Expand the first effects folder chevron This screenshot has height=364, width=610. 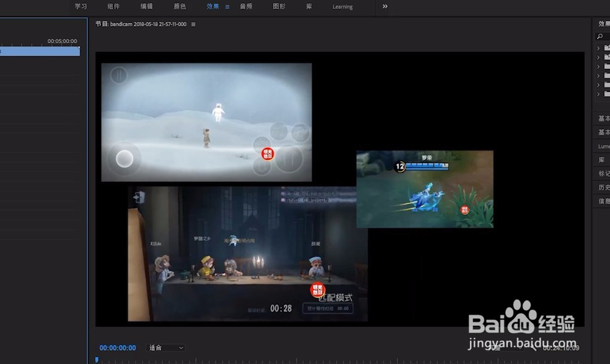[x=598, y=48]
